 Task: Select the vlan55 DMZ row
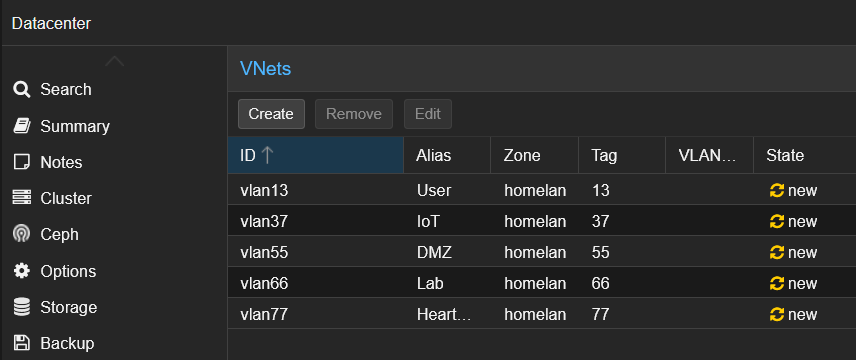click(x=542, y=252)
